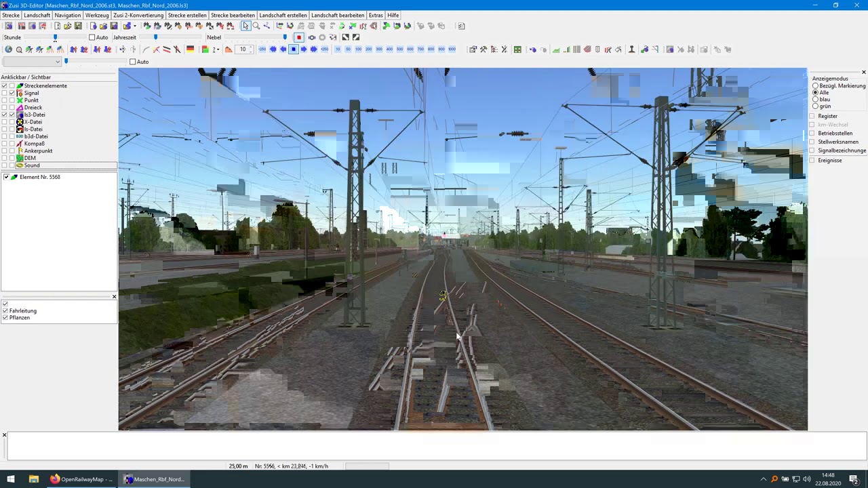Select 'Element Nr. 5568' in the list

click(x=40, y=177)
